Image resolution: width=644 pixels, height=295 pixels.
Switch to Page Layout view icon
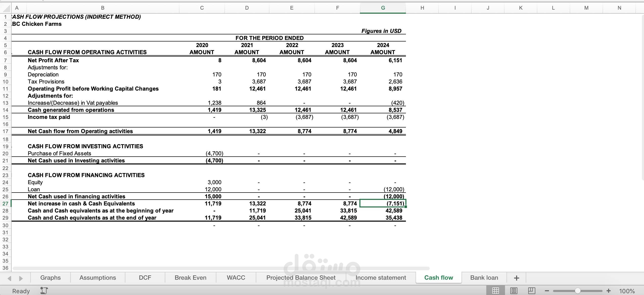pos(514,291)
